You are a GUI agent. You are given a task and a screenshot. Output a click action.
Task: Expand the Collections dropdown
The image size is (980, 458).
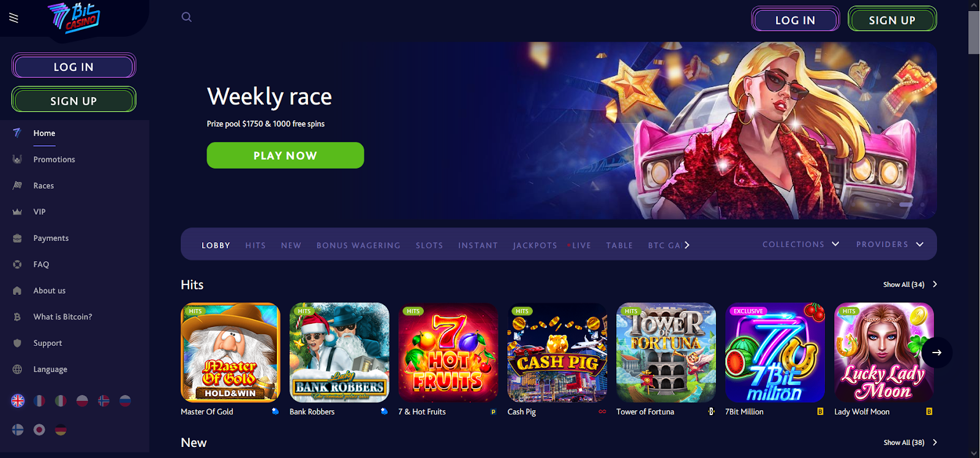(x=801, y=244)
